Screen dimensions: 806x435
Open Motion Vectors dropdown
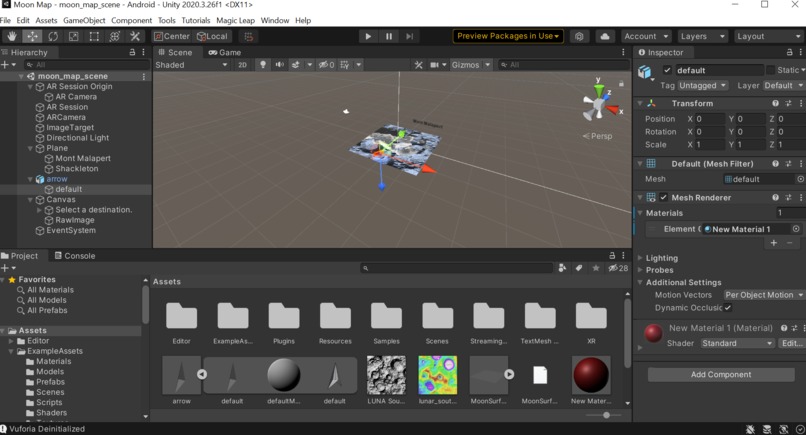[764, 295]
